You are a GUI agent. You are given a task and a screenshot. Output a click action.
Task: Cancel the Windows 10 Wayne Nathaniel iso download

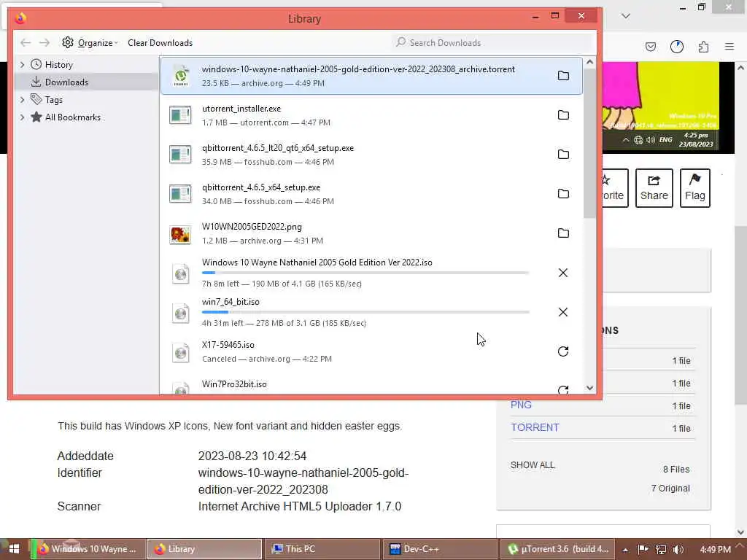(563, 273)
